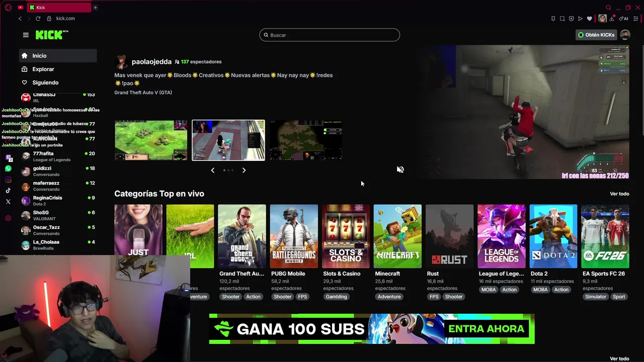Select the third carousel stream thumbnail

[x=305, y=140]
